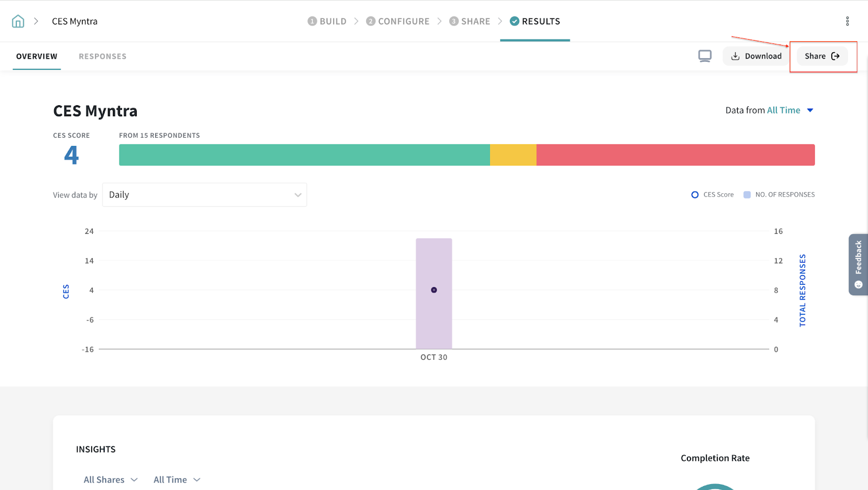The width and height of the screenshot is (868, 490).
Task: Click the green segment of CES bar
Action: pos(304,155)
